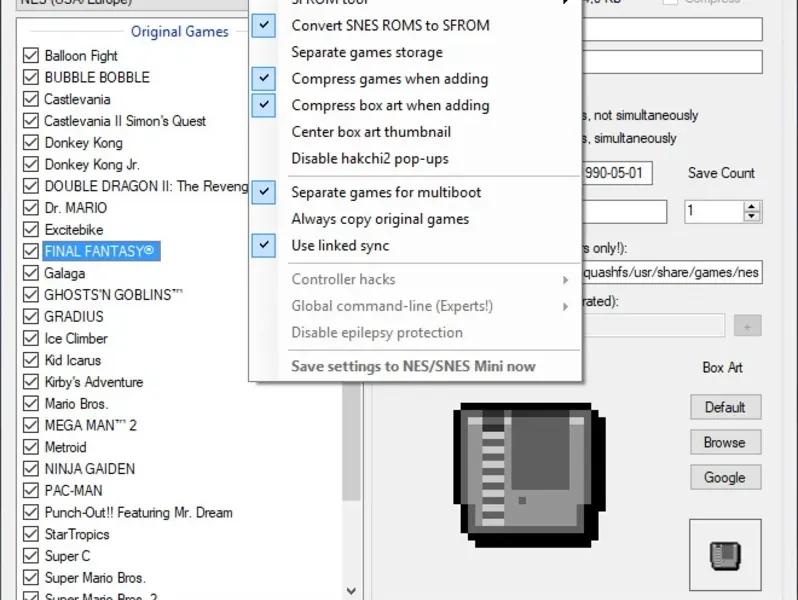Decrease the Save Count value
Viewport: 798px width, 600px height.
pos(752,216)
